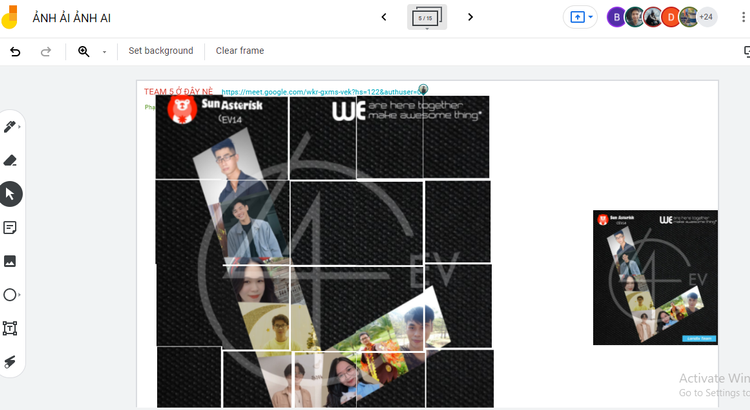Select the Text box tool
Image resolution: width=750 pixels, height=410 pixels.
point(10,328)
